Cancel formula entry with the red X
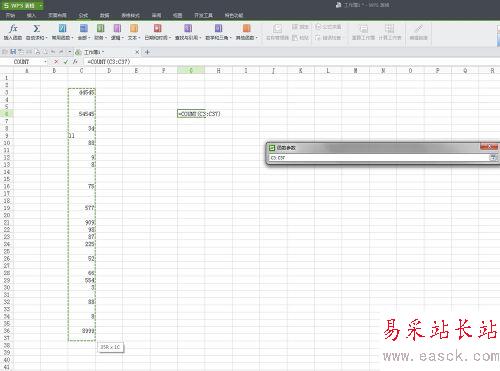This screenshot has height=371, width=500. point(56,62)
